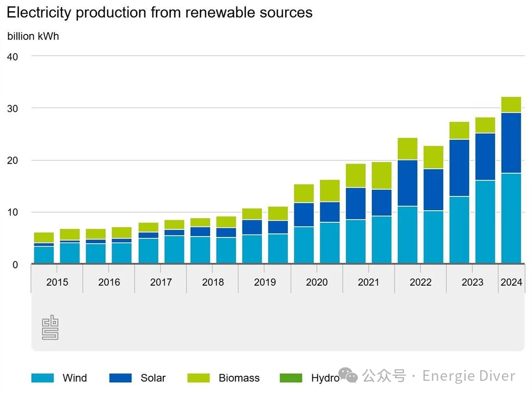Click the WeChat icon in the watermark

click(349, 375)
